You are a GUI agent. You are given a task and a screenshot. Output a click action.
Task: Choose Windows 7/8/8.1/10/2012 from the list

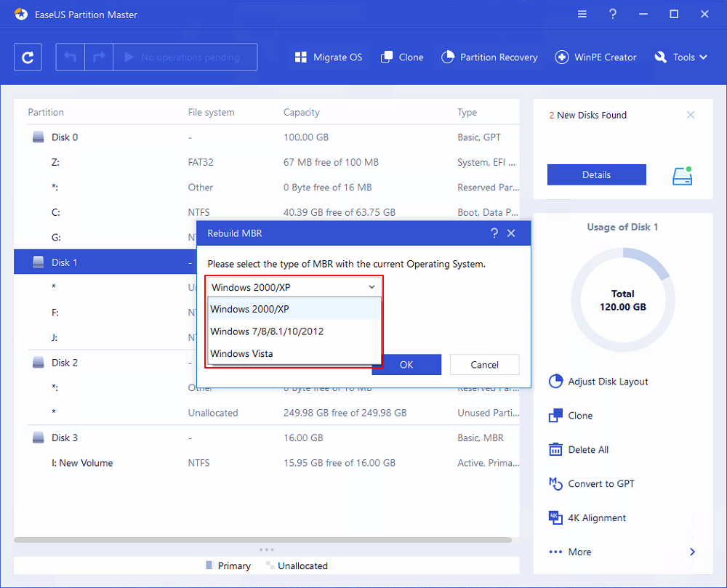(x=294, y=331)
